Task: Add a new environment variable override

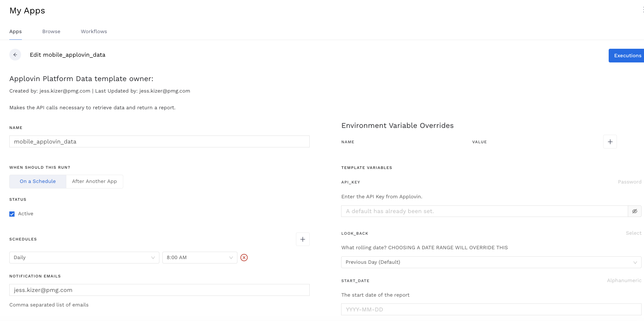Action: point(610,142)
